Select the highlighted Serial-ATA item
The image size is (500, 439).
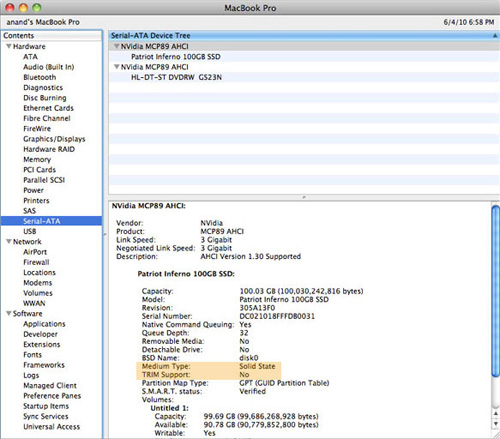click(51, 221)
